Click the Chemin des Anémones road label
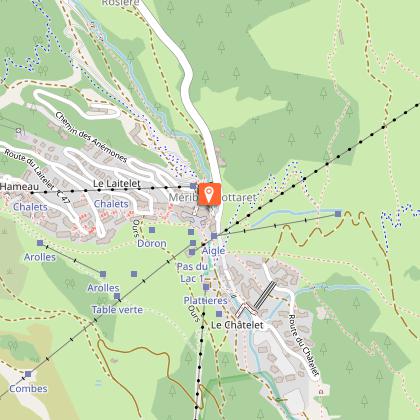The width and height of the screenshot is (420, 420). point(91,137)
